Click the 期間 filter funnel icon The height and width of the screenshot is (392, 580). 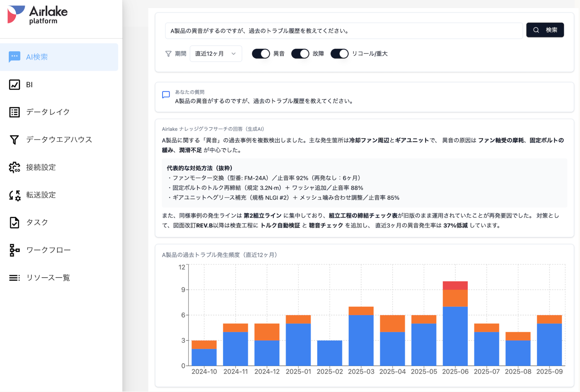168,53
